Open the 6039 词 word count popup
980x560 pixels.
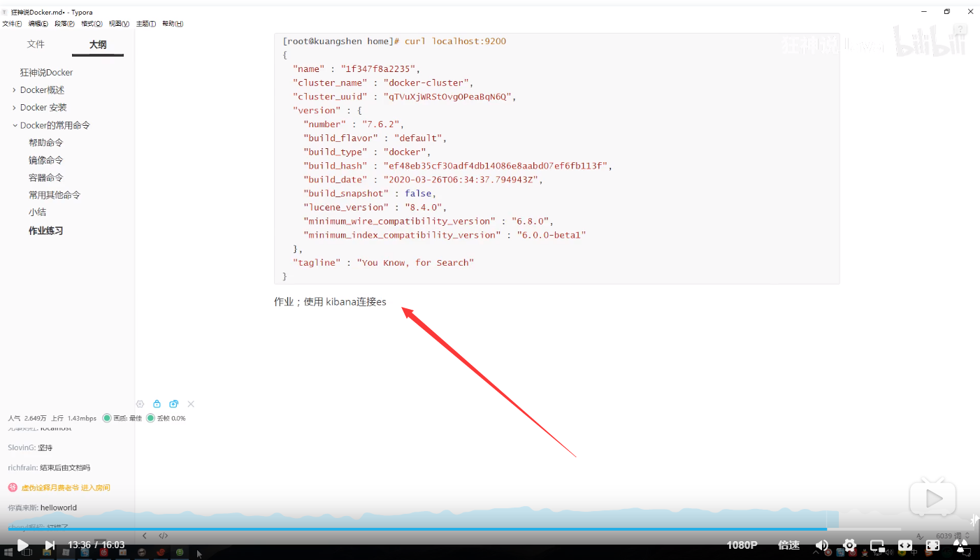(x=949, y=536)
